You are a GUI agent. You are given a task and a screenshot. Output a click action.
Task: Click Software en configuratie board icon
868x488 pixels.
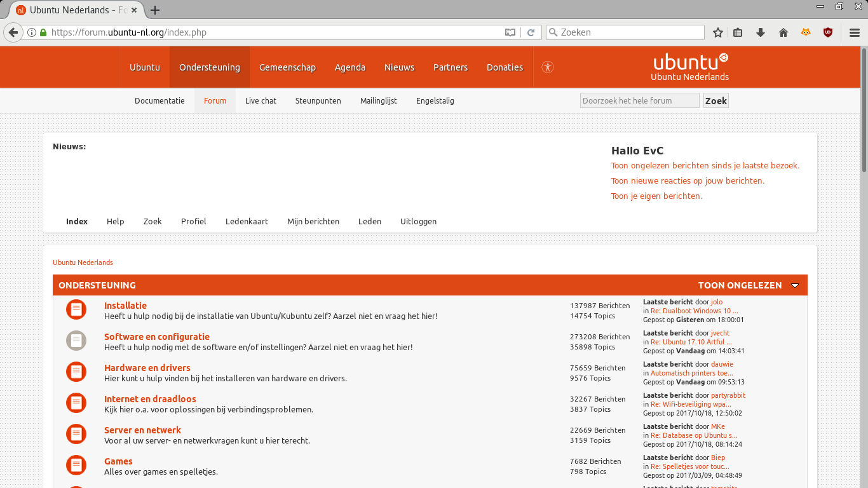76,341
